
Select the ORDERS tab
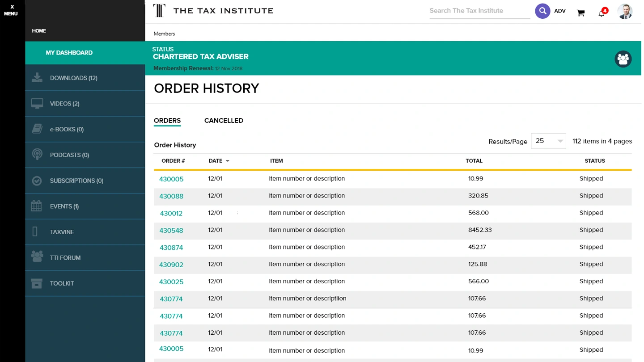coord(167,120)
